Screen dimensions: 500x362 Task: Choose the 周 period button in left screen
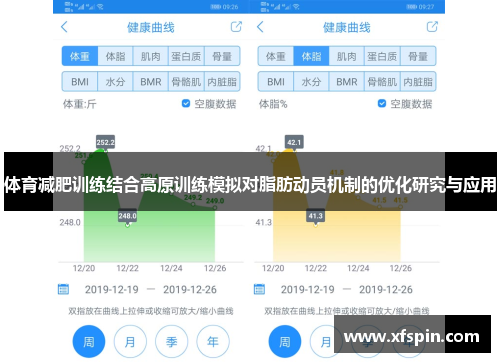(89, 341)
